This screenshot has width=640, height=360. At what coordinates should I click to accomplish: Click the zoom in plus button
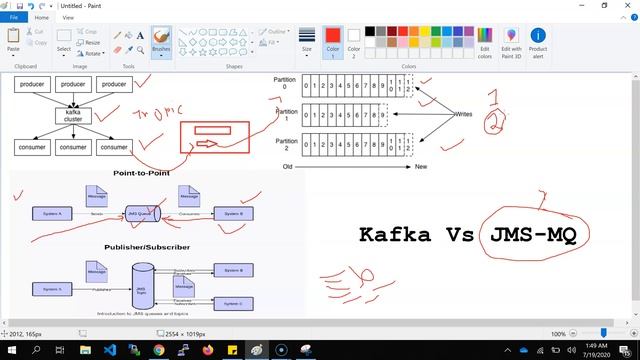(633, 333)
